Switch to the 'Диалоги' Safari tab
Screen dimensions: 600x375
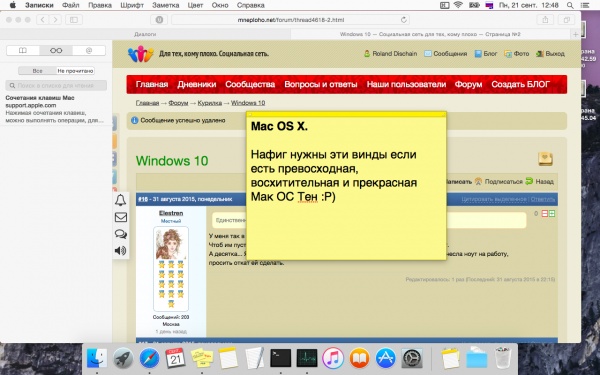pos(145,34)
